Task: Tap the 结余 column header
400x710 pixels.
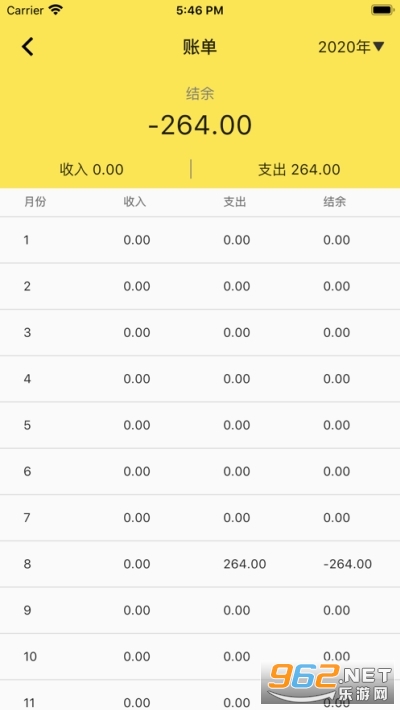Action: 334,202
